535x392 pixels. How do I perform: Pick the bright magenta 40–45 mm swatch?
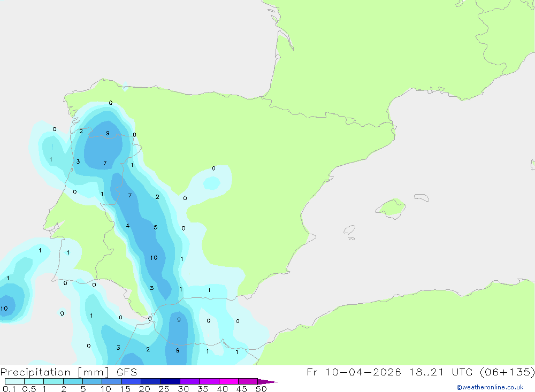pyautogui.click(x=228, y=381)
